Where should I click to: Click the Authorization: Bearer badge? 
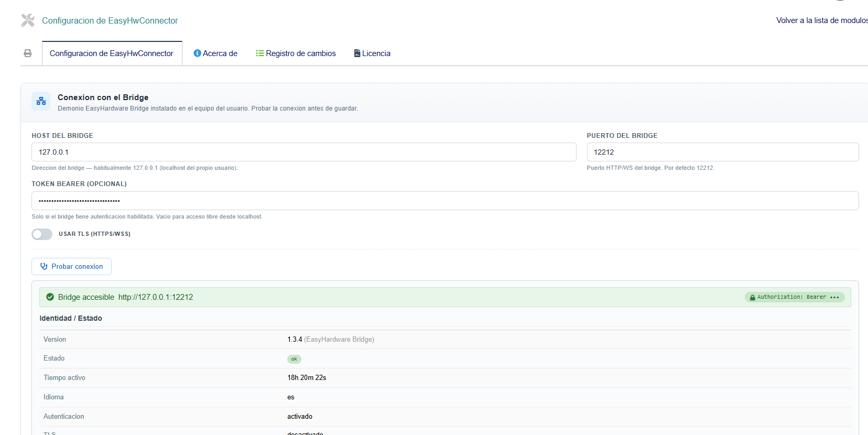(795, 297)
